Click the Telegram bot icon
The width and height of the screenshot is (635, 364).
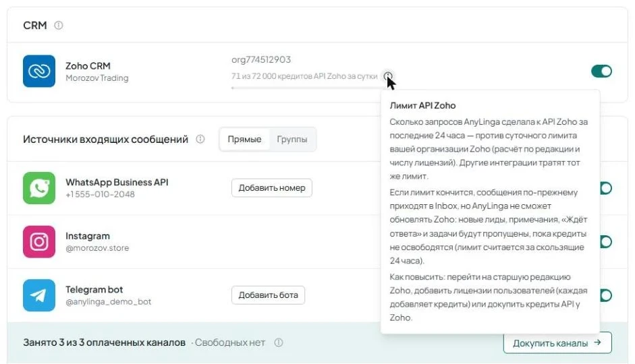point(39,295)
